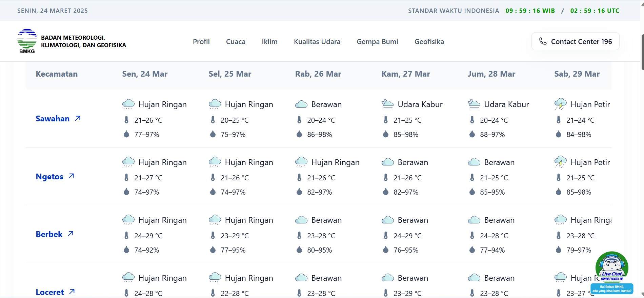Click the phone icon in Contact Center
This screenshot has height=298, width=644.
pos(543,41)
